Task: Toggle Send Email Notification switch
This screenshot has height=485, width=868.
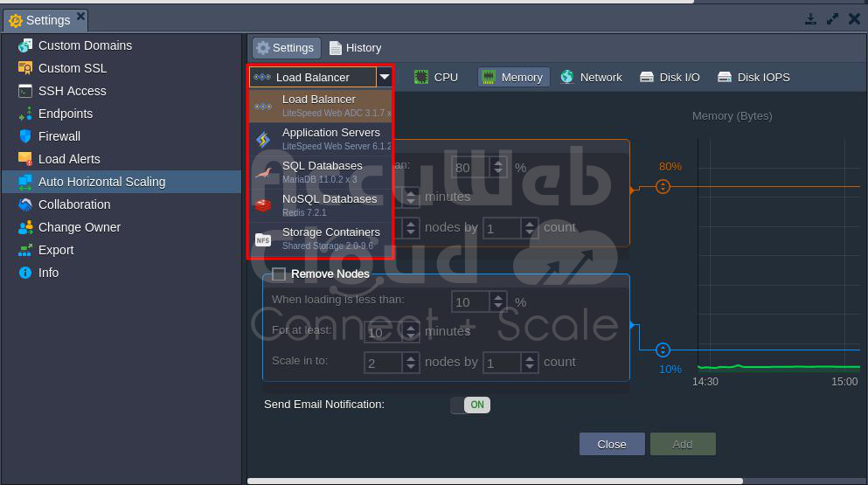Action: coord(470,405)
